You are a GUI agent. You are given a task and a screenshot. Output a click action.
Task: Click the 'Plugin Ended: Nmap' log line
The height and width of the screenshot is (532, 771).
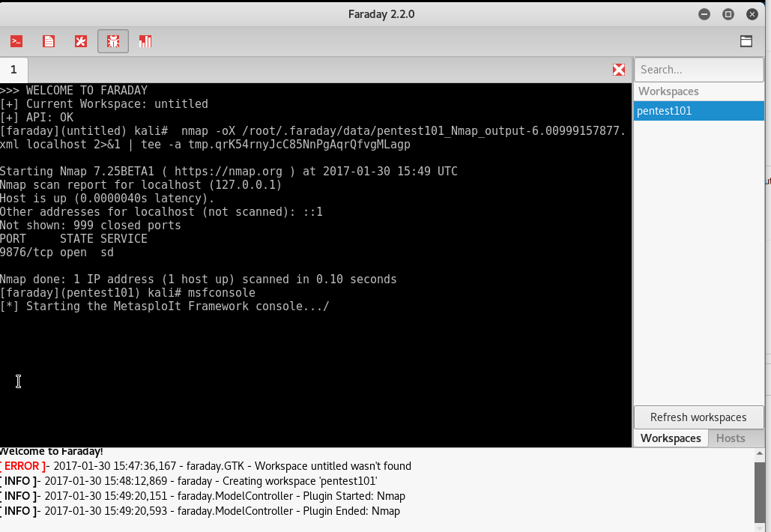coord(200,511)
